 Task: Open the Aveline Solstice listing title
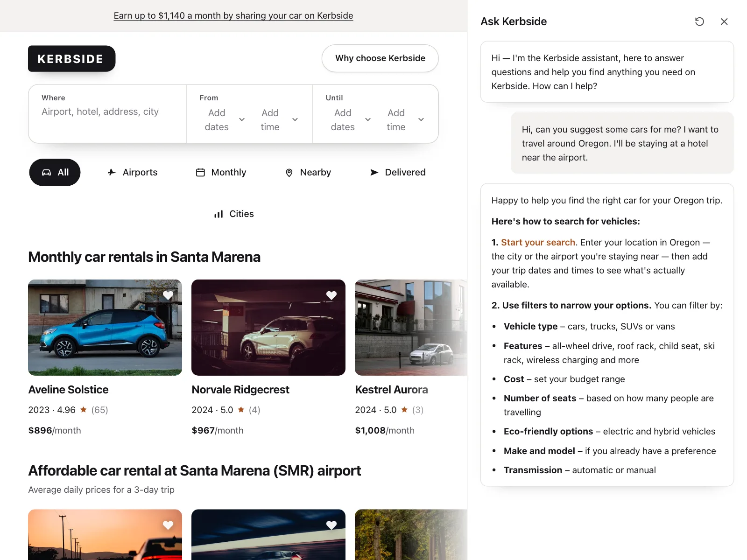coord(68,390)
